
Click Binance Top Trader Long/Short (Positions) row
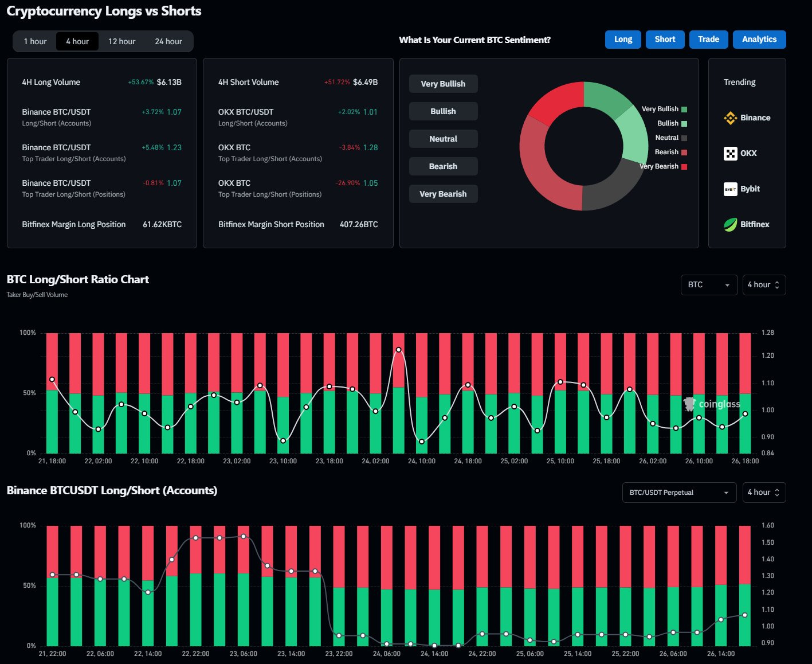click(102, 188)
